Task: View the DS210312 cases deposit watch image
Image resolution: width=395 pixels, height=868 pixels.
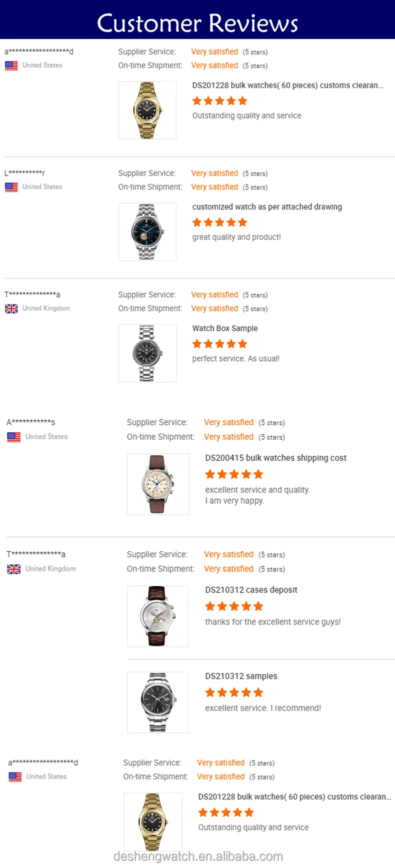Action: click(158, 616)
